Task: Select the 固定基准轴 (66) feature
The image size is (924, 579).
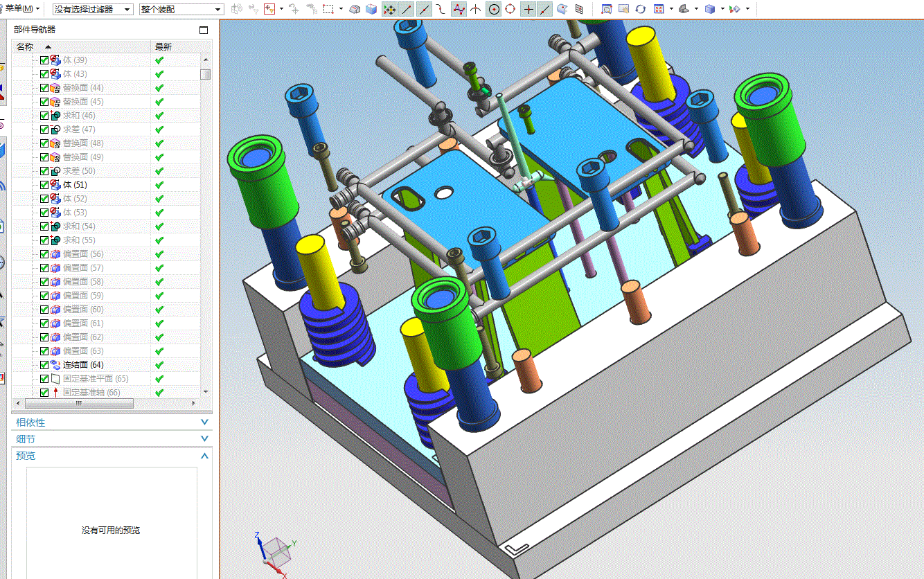Action: [91, 393]
